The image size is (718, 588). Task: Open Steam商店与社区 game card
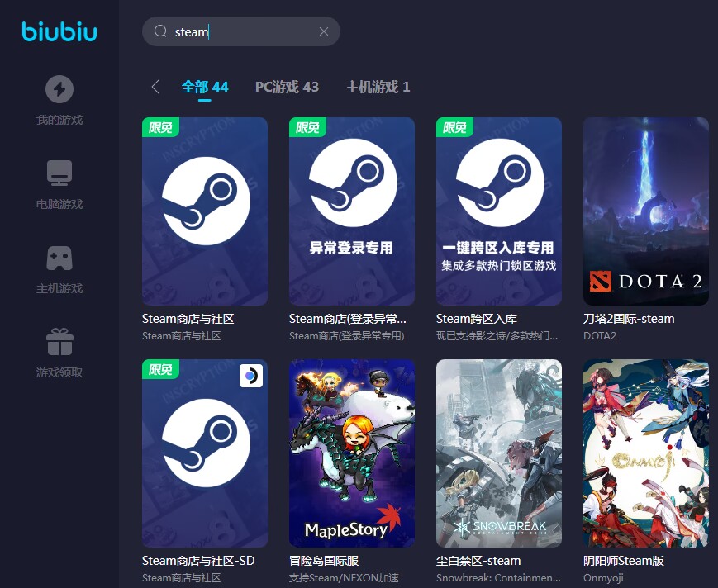(x=205, y=211)
